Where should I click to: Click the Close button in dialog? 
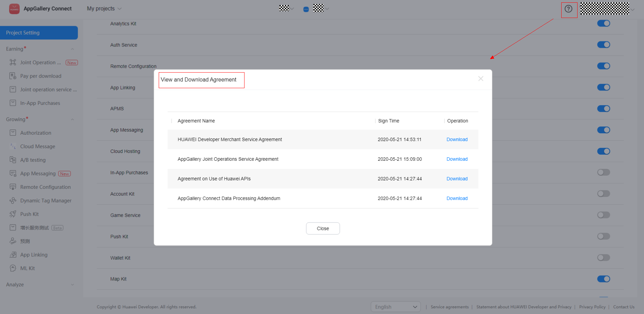(x=323, y=229)
